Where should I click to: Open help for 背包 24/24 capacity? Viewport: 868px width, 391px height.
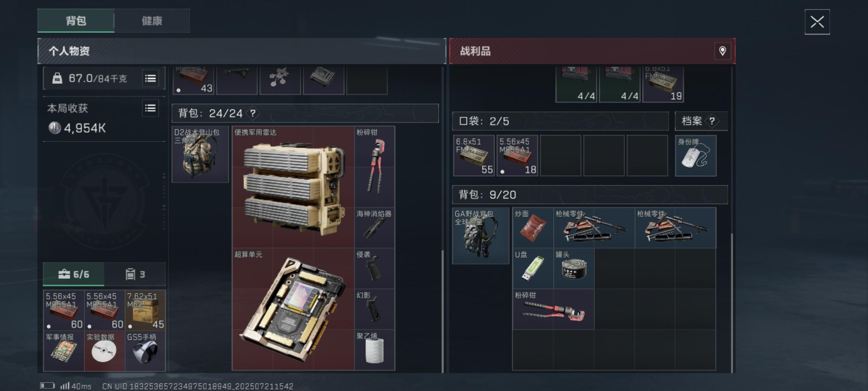click(x=253, y=113)
